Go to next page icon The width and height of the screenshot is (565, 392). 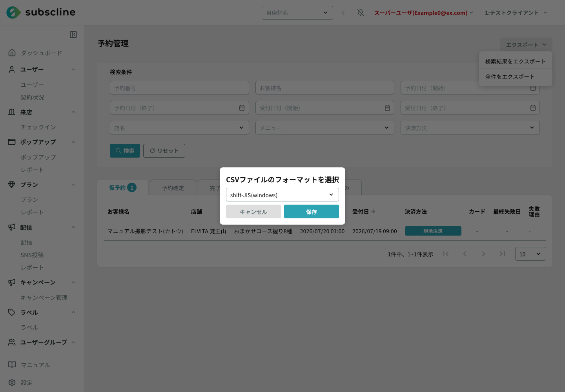click(483, 254)
